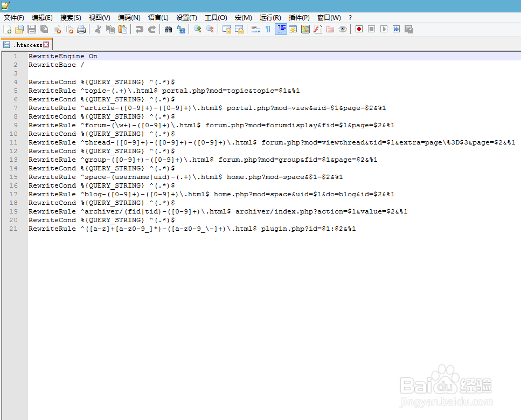
Task: Open the ? help menu
Action: tap(350, 18)
